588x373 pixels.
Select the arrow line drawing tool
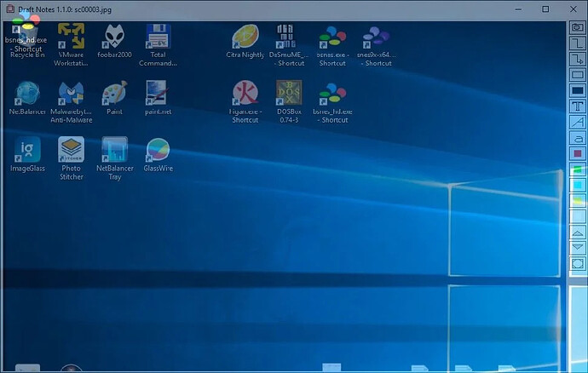coord(578,59)
